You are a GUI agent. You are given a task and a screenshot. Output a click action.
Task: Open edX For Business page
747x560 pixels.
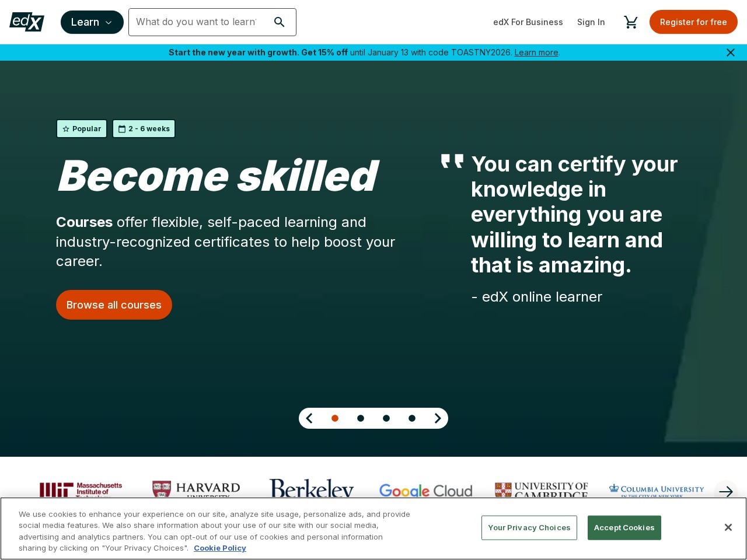tap(528, 22)
